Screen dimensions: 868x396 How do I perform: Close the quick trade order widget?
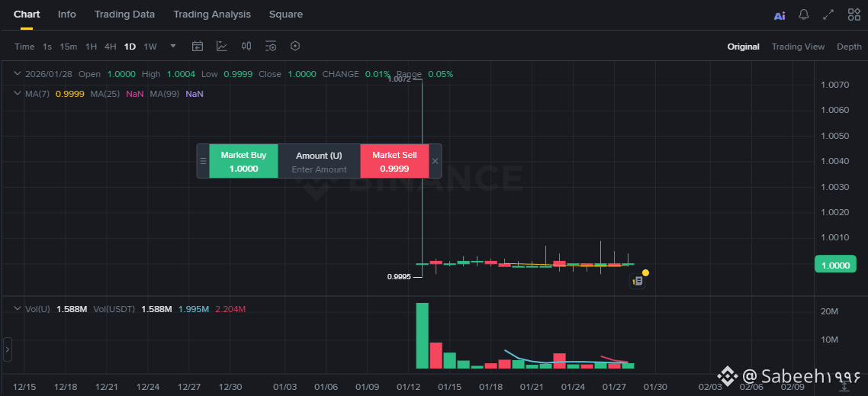(435, 161)
